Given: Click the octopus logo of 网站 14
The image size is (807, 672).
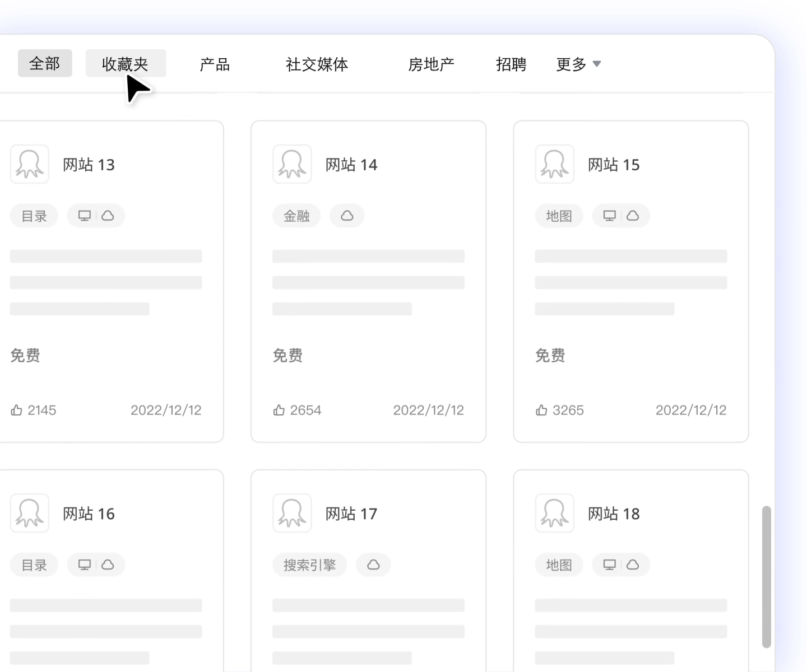Looking at the screenshot, I should (292, 164).
